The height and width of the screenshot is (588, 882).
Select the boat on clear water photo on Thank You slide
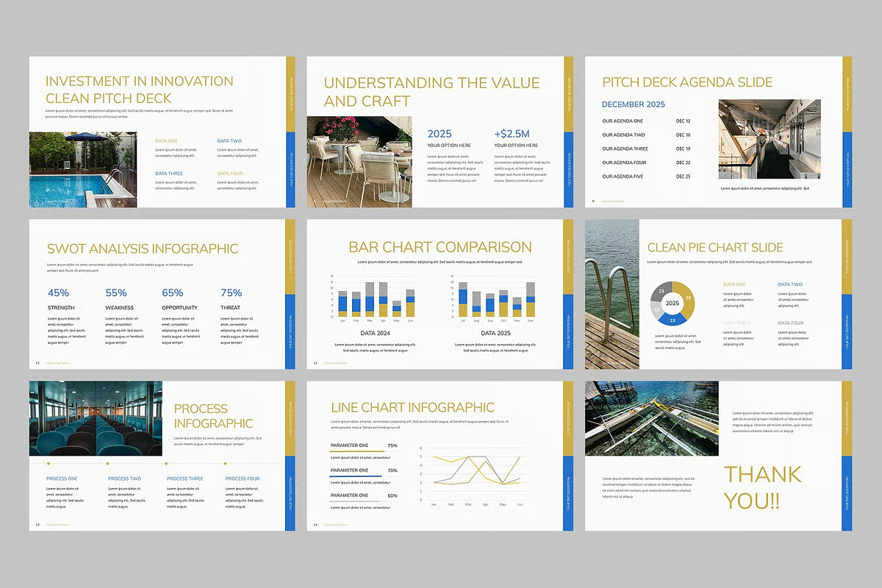(651, 418)
